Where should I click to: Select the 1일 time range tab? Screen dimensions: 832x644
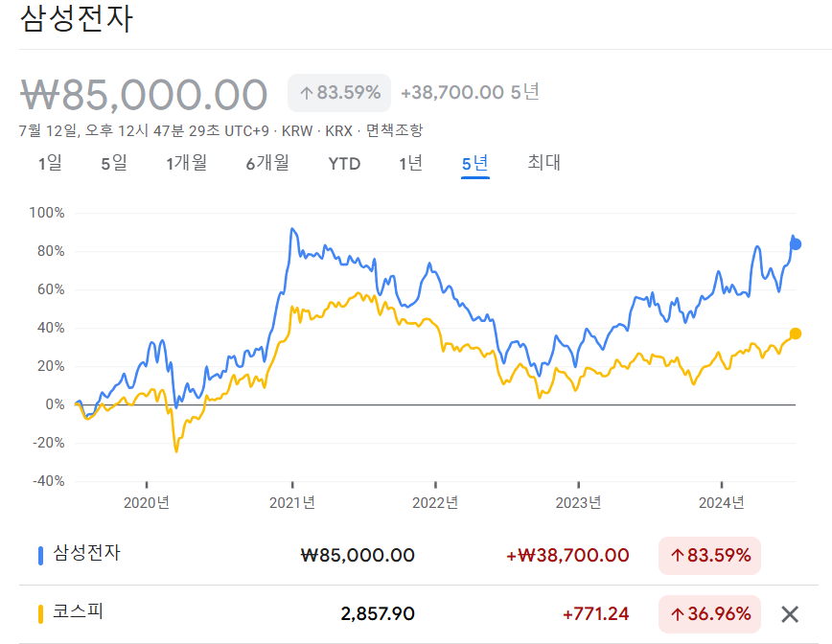[50, 163]
